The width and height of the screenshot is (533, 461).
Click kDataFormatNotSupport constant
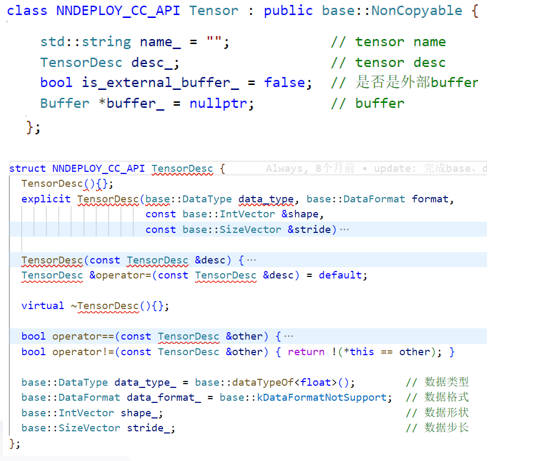pyautogui.click(x=321, y=397)
